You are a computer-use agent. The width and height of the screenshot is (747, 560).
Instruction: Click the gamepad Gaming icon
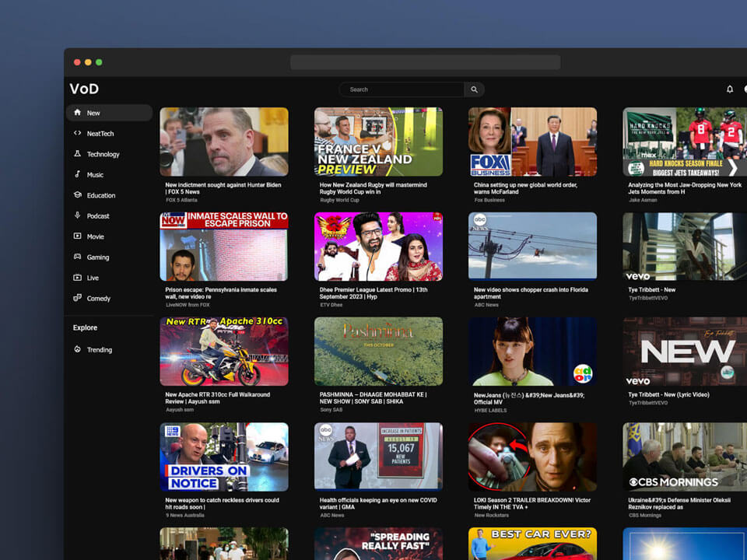(77, 257)
